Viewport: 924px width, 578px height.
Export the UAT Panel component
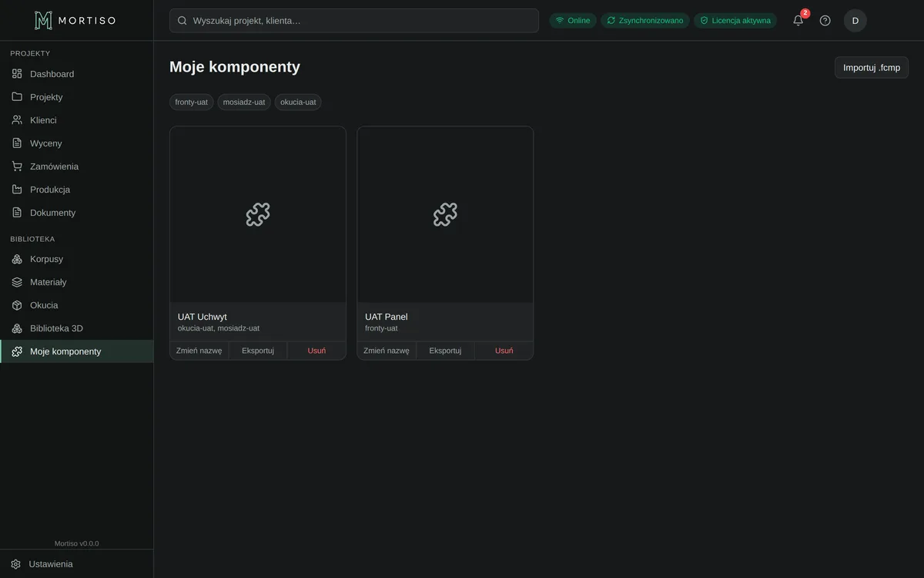point(445,351)
